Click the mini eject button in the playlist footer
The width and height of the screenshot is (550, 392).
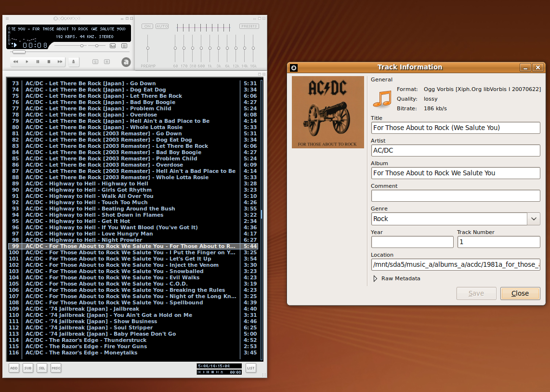click(222, 372)
